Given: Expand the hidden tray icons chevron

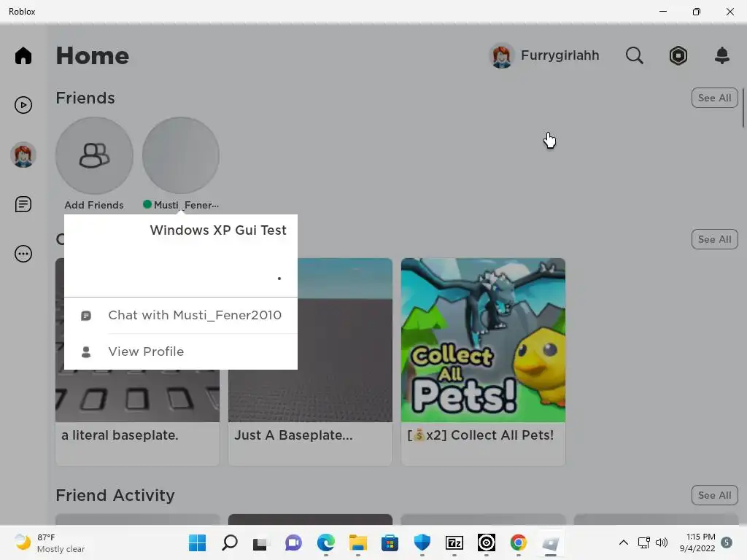Looking at the screenshot, I should point(623,542).
